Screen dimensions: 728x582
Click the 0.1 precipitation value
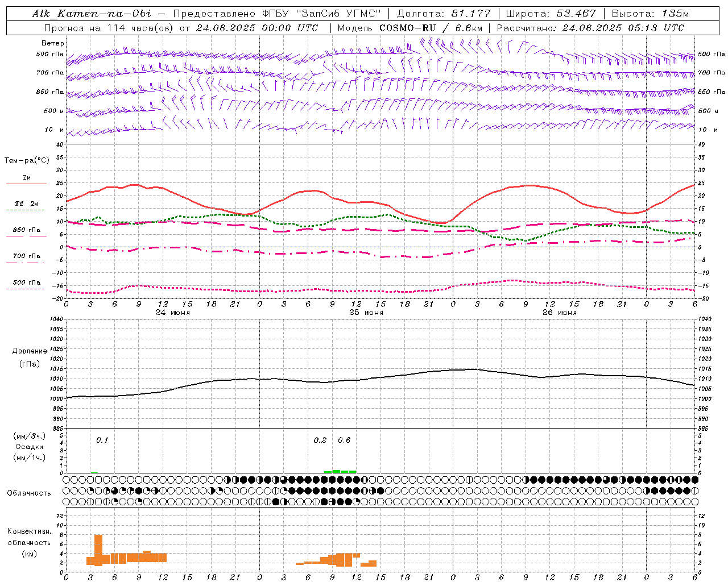click(x=102, y=440)
